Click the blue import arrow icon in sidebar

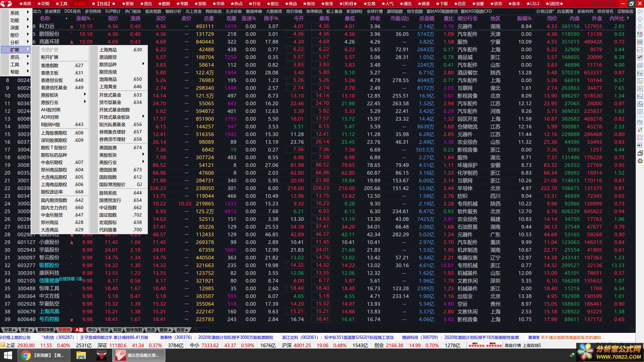click(x=640, y=145)
